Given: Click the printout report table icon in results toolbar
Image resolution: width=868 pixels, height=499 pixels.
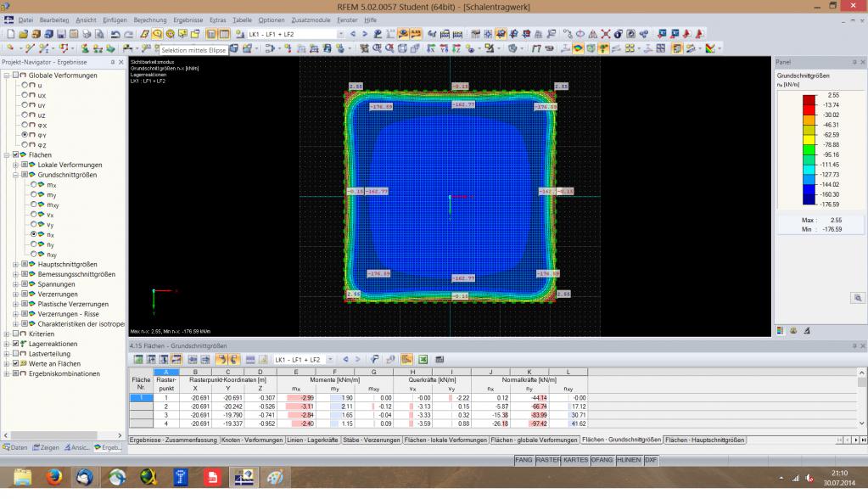Looking at the screenshot, I should [440, 360].
